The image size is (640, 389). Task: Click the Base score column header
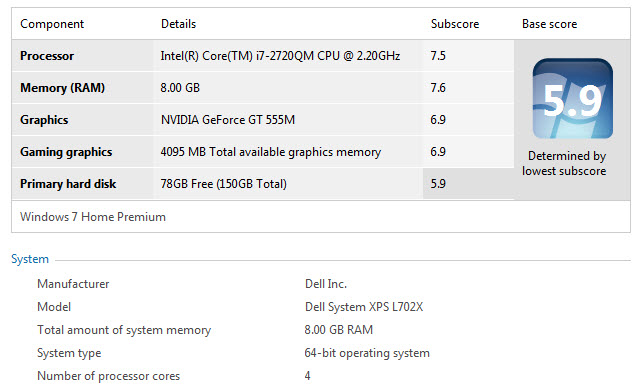point(549,24)
